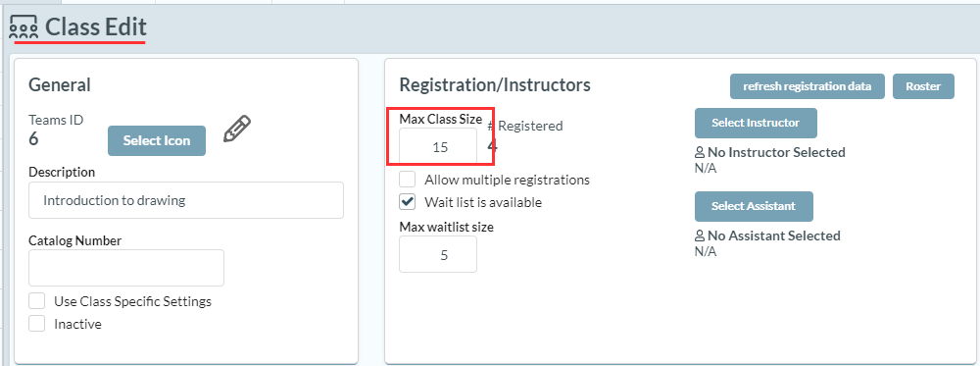Open the Roster
Viewport: 980px width, 366px height.
(923, 86)
